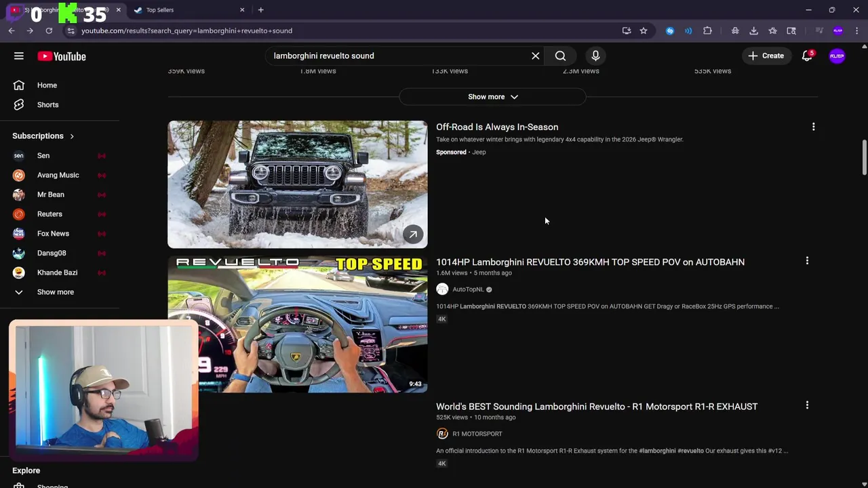This screenshot has height=488, width=868.
Task: Open World's BEST Sounding Revuelto title
Action: [x=597, y=407]
